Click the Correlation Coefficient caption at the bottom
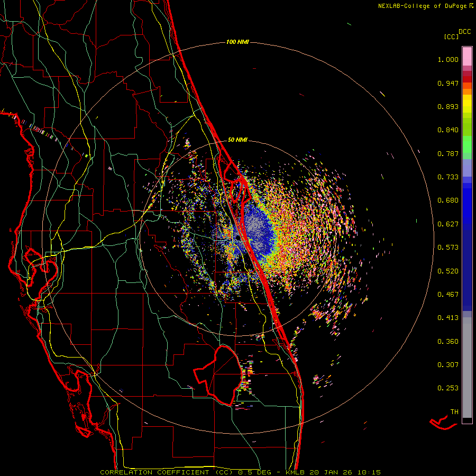Screen dimensions: 476x476 click(240, 472)
